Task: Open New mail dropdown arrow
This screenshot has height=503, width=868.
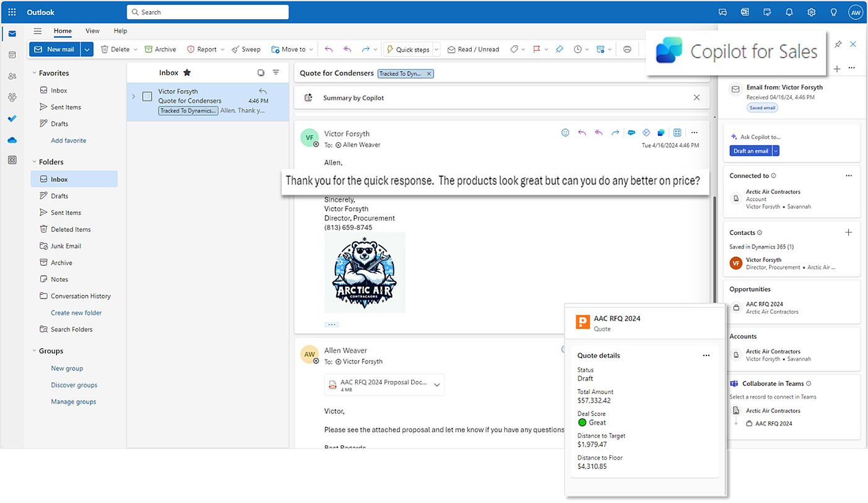Action: coord(87,50)
